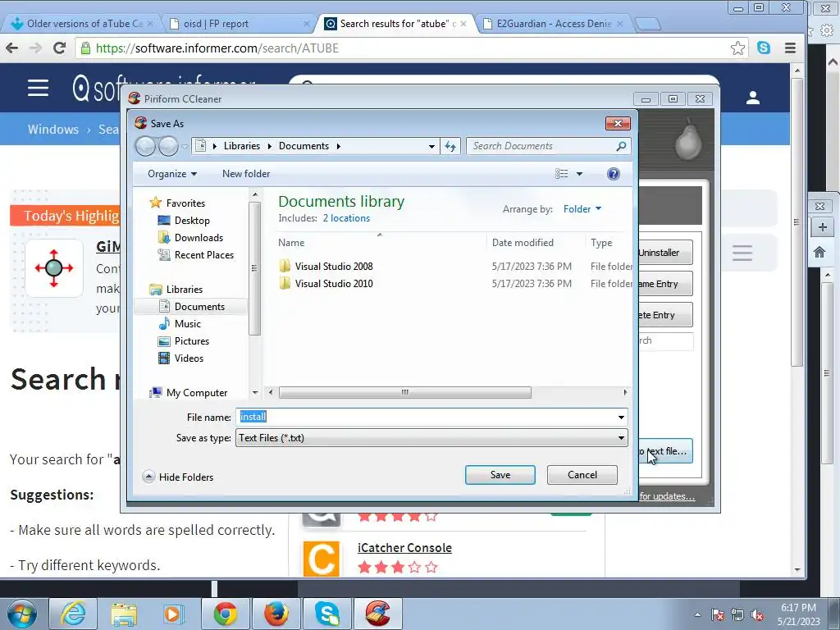Click the views icon in dialog toolbar
This screenshot has height=630, width=840.
pos(561,174)
